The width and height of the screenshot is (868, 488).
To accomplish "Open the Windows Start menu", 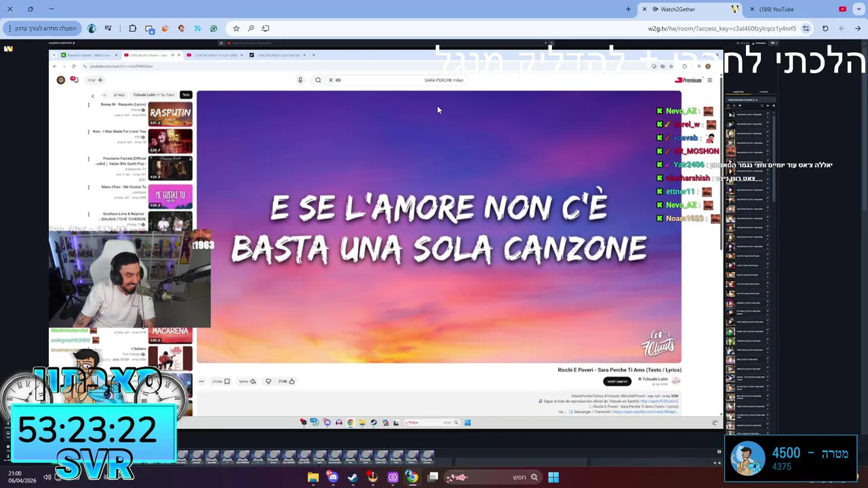I will tap(553, 477).
